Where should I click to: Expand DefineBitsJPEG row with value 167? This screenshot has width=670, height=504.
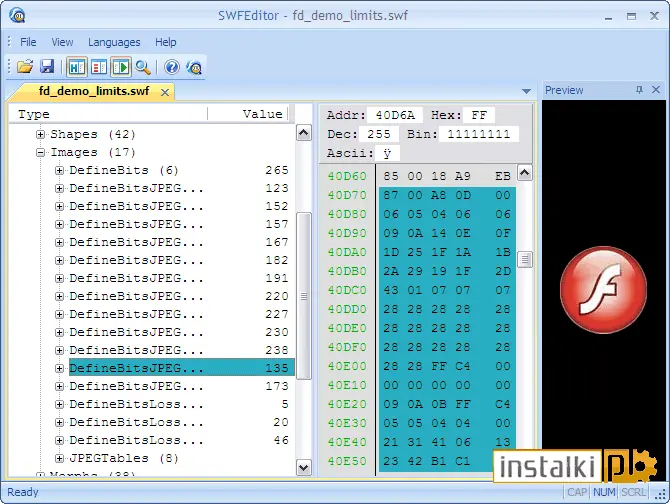tap(59, 242)
